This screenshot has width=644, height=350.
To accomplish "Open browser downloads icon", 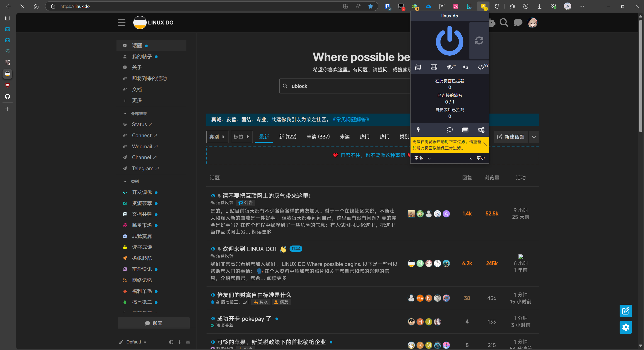I will point(539,6).
